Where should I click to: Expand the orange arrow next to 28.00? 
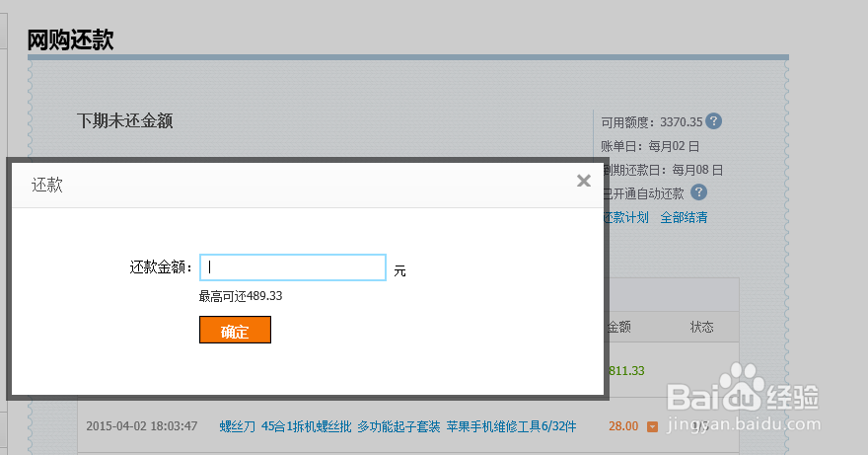click(652, 426)
